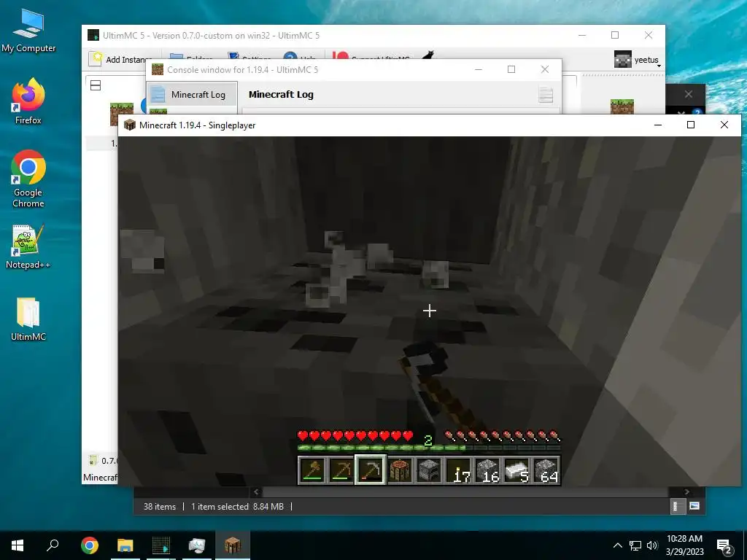
Task: Open File Explorer from taskbar
Action: (x=125, y=545)
